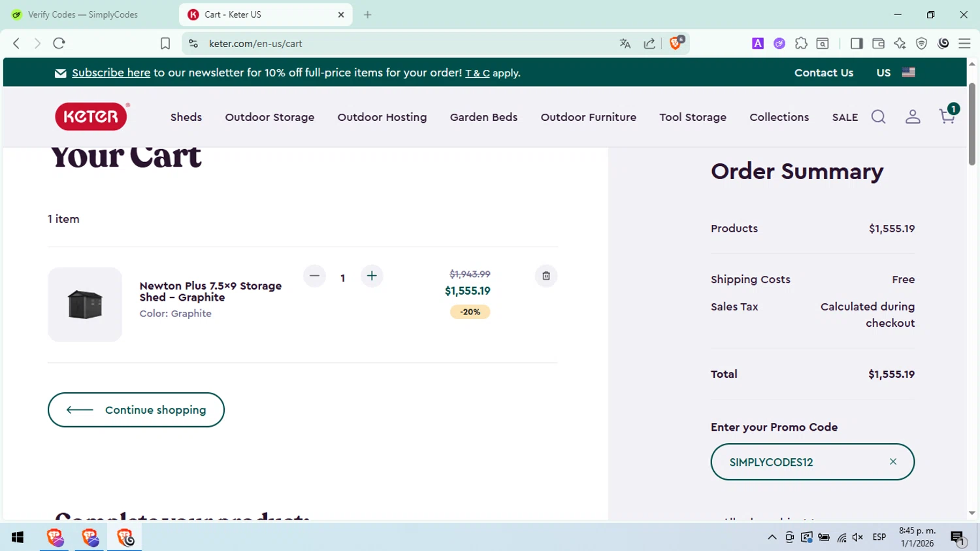Toggle the browser sidebar panel

(857, 43)
